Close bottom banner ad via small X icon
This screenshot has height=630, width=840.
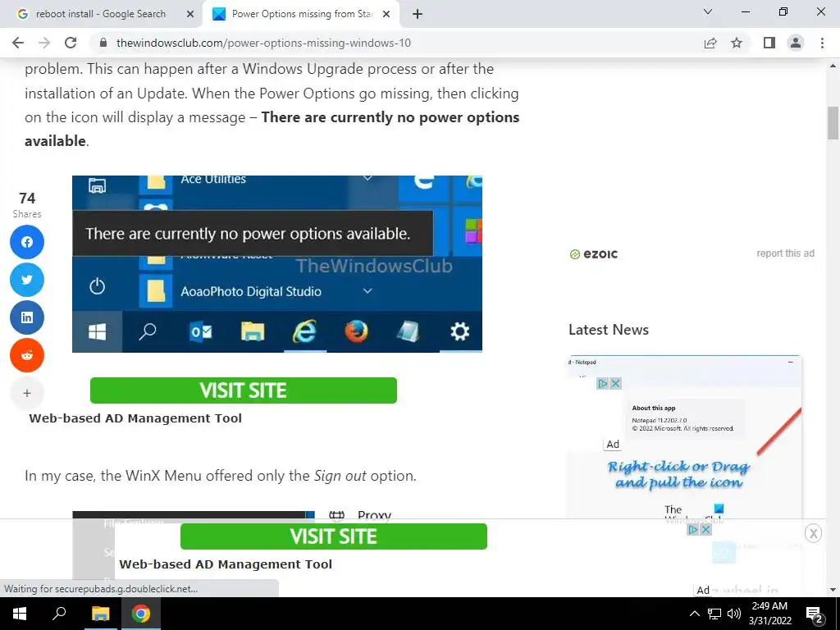point(706,530)
